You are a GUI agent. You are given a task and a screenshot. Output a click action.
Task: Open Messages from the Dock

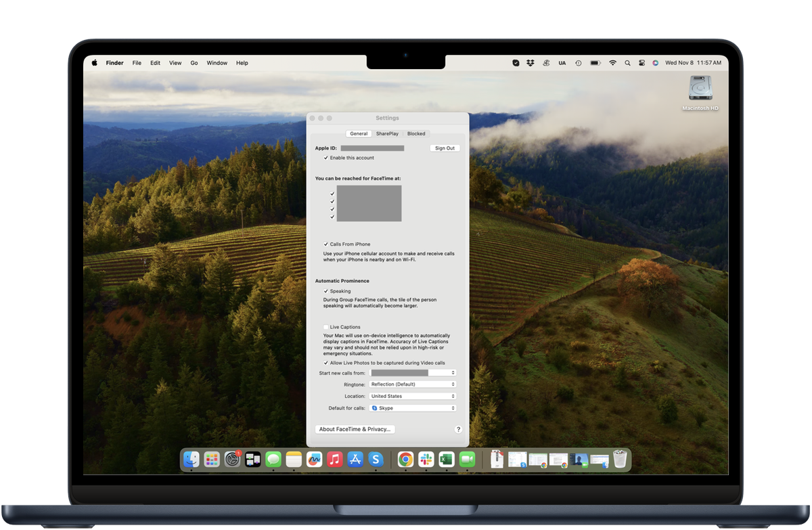[273, 459]
